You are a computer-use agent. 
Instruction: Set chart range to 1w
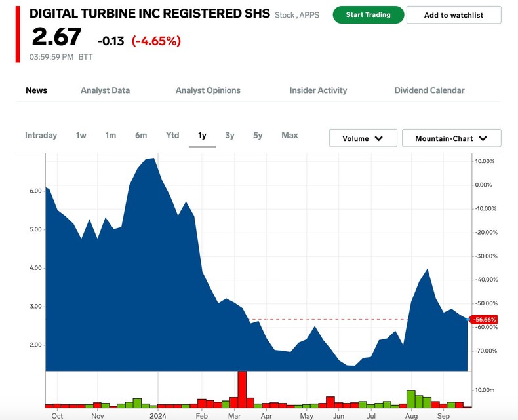pos(81,136)
